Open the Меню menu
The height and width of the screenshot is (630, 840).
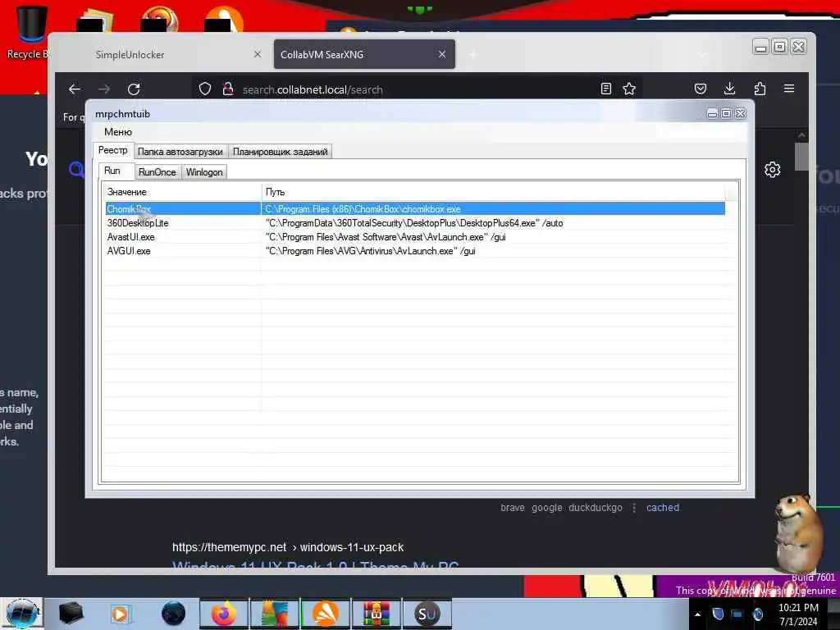[118, 132]
